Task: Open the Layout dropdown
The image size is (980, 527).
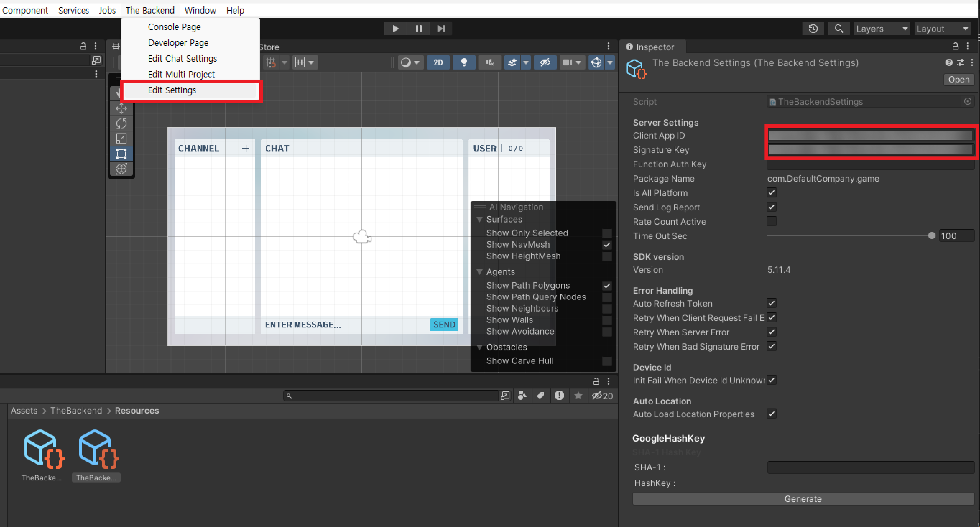Action: (942, 29)
